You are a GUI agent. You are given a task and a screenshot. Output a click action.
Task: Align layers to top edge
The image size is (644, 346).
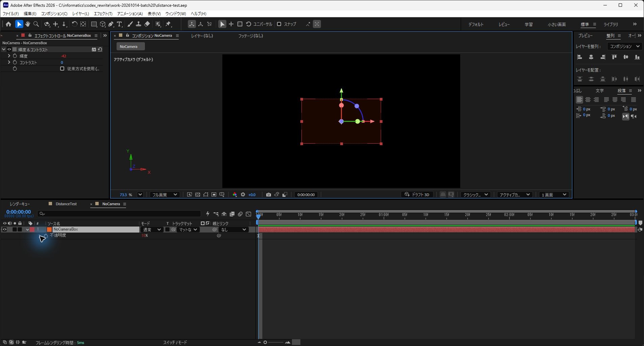614,57
